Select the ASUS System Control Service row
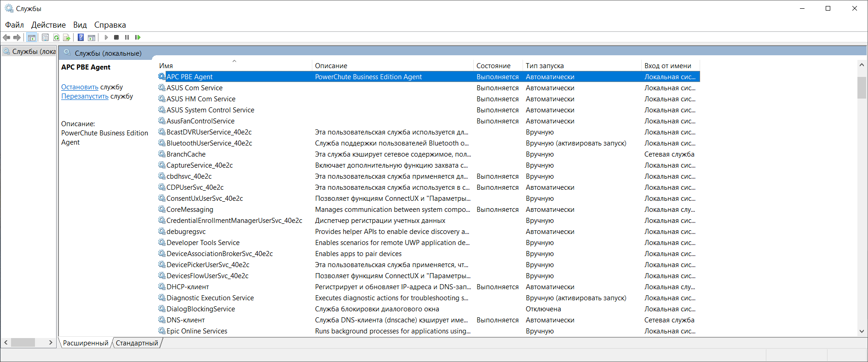 click(429, 110)
